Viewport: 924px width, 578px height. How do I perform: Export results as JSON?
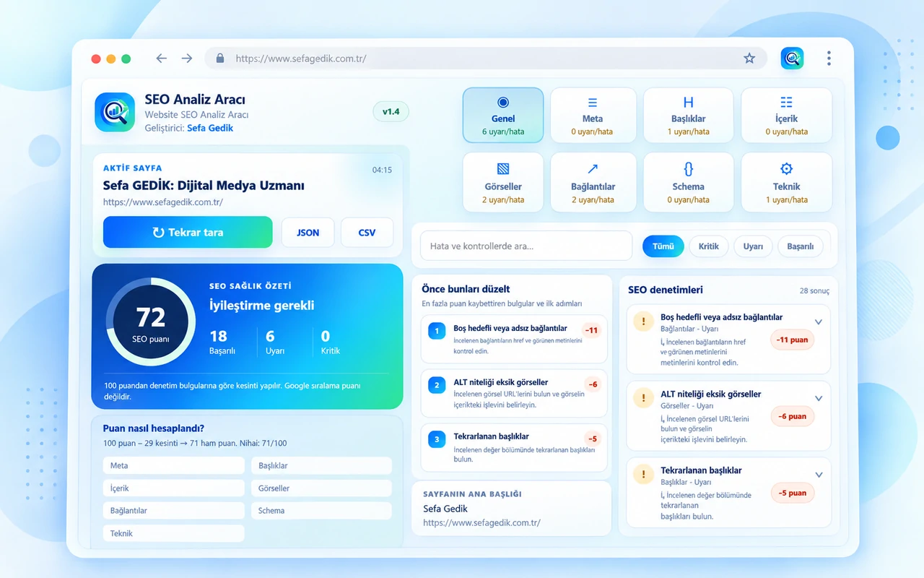coord(308,233)
